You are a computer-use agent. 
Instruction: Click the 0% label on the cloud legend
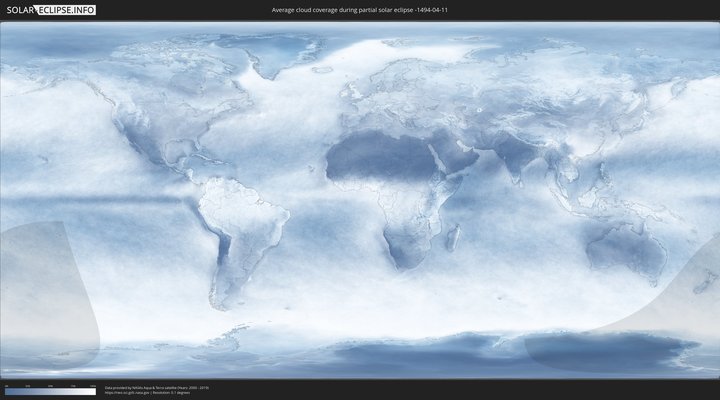pyautogui.click(x=6, y=385)
